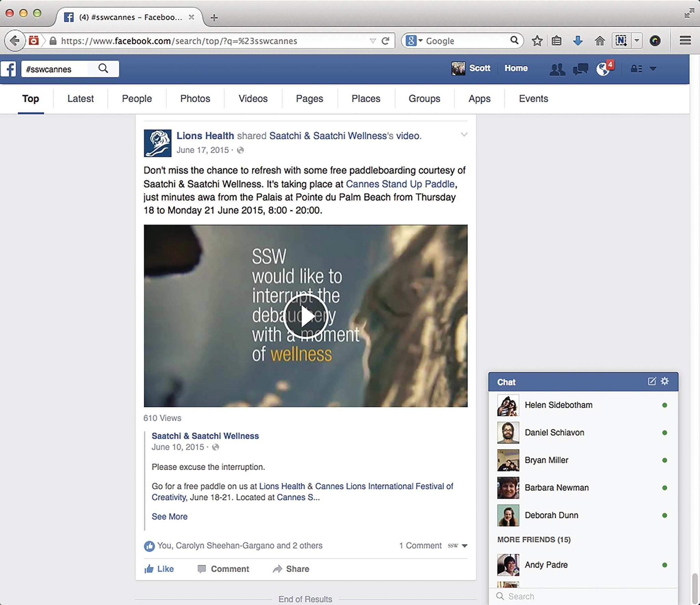Switch to the Groups tab
This screenshot has width=700, height=605.
pyautogui.click(x=425, y=99)
